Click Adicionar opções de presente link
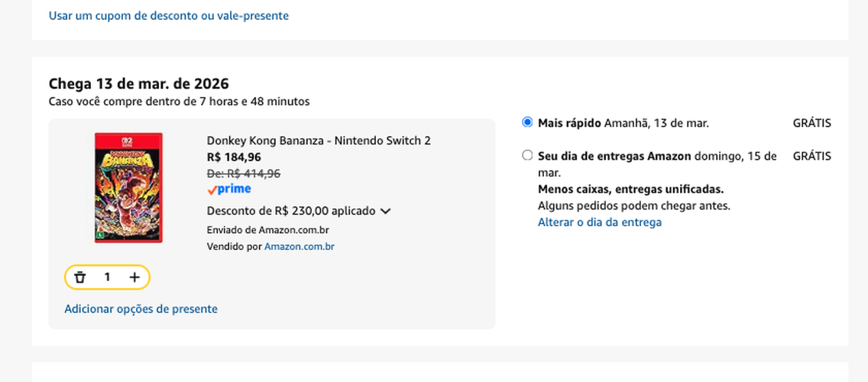The width and height of the screenshot is (868, 382). coord(141,309)
